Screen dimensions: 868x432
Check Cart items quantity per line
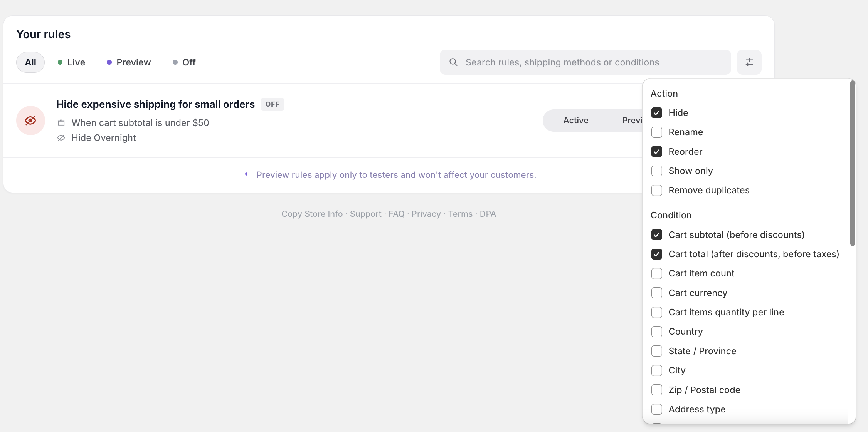pyautogui.click(x=656, y=312)
